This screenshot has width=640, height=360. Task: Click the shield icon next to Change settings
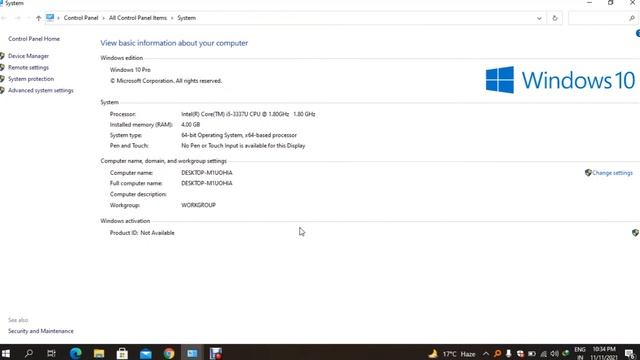tap(588, 173)
